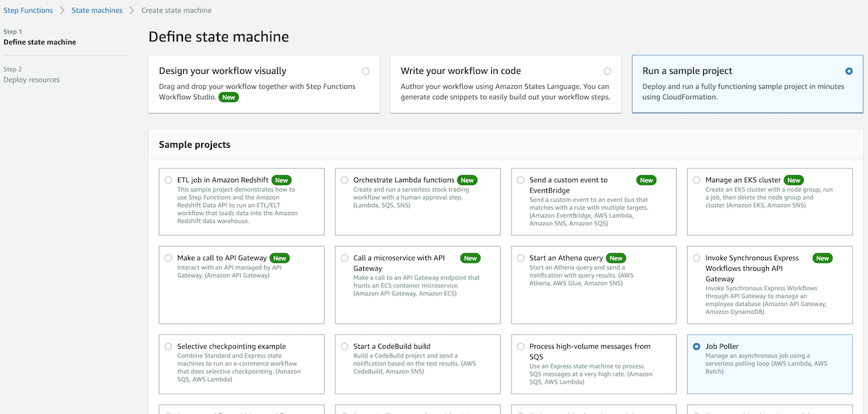This screenshot has width=868, height=414.
Task: Click Step 2 Deploy resources
Action: coord(32,75)
